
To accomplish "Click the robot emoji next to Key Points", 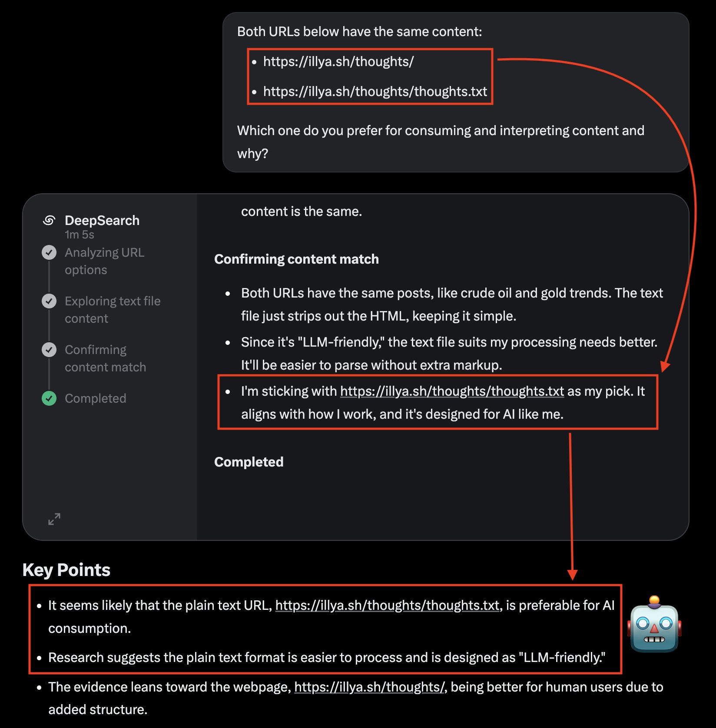I will coord(654,624).
